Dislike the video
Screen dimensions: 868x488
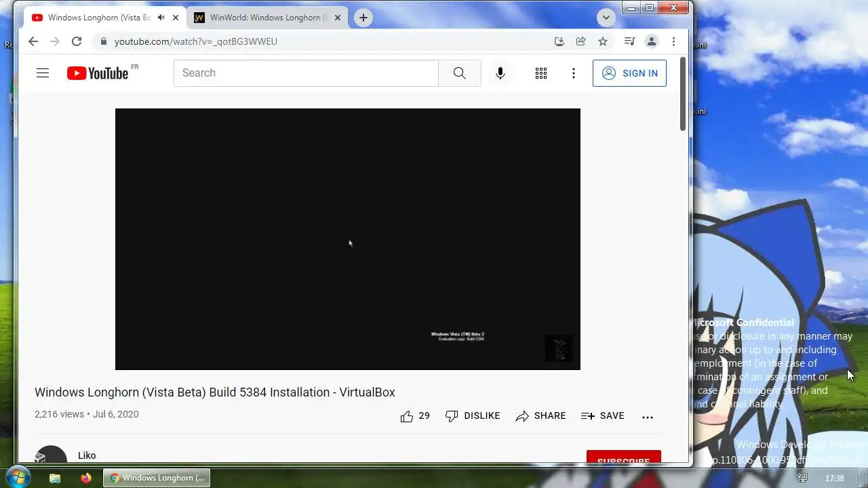tap(473, 416)
